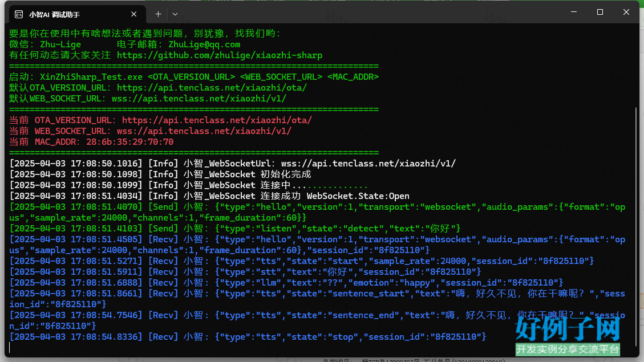This screenshot has width=644, height=362.
Task: Open a new terminal tab
Action: [x=158, y=14]
